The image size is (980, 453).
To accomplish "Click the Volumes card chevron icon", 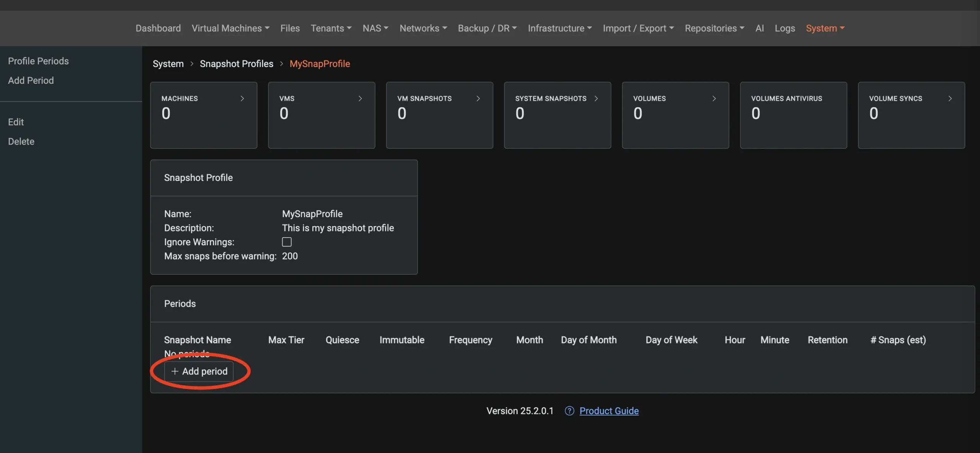I will 714,99.
